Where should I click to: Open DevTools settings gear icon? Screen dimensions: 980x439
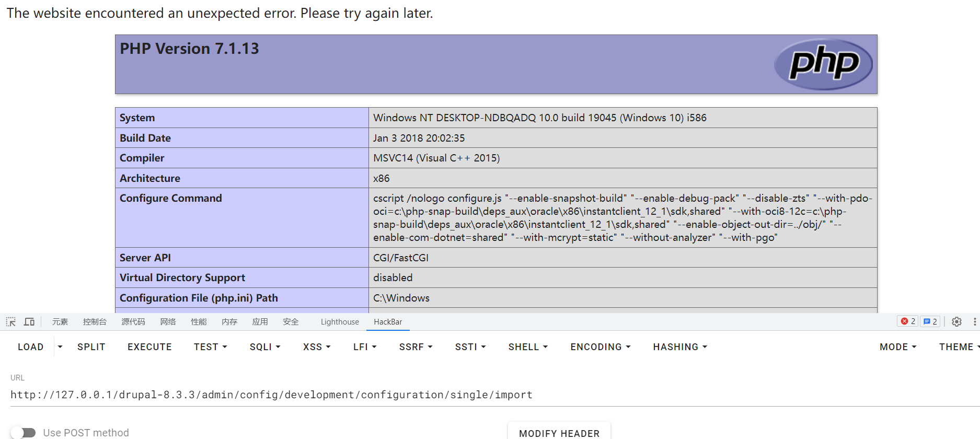(x=956, y=322)
